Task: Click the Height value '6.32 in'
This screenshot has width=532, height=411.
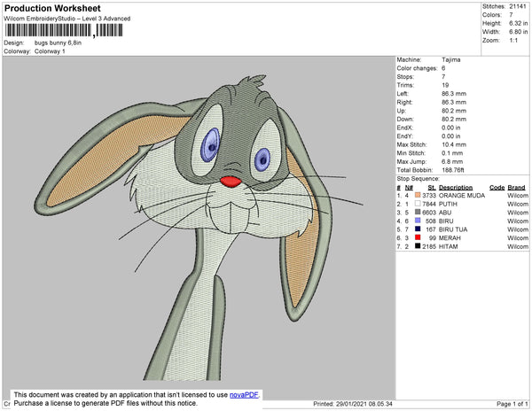Action: pos(518,23)
